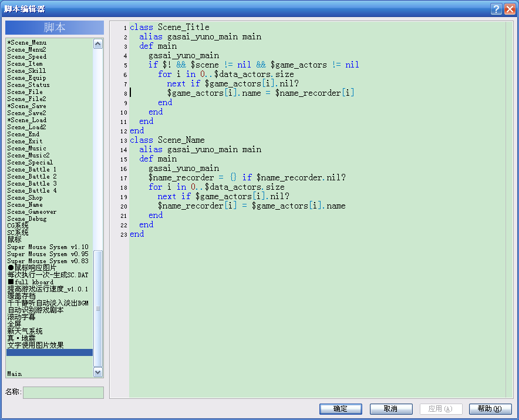Image resolution: width=519 pixels, height=420 pixels.
Task: Click the 帮助(H) help button
Action: 490,409
